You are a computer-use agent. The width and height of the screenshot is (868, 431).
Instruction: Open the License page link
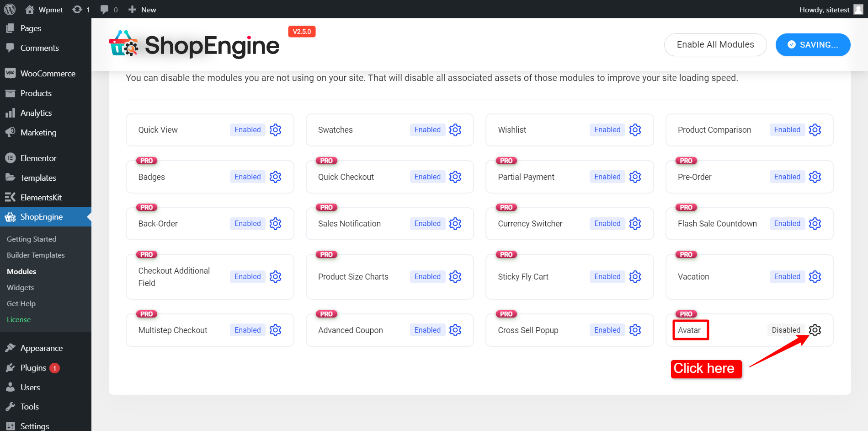(19, 319)
